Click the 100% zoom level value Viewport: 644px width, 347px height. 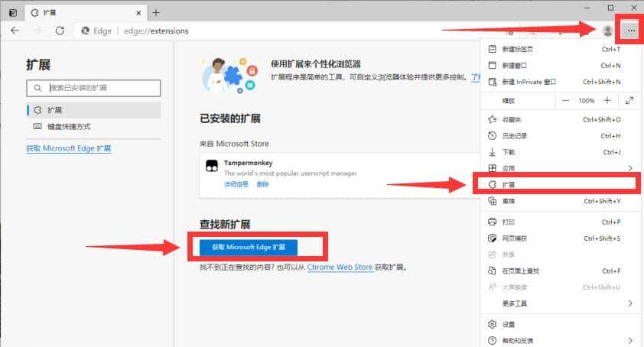click(x=587, y=101)
